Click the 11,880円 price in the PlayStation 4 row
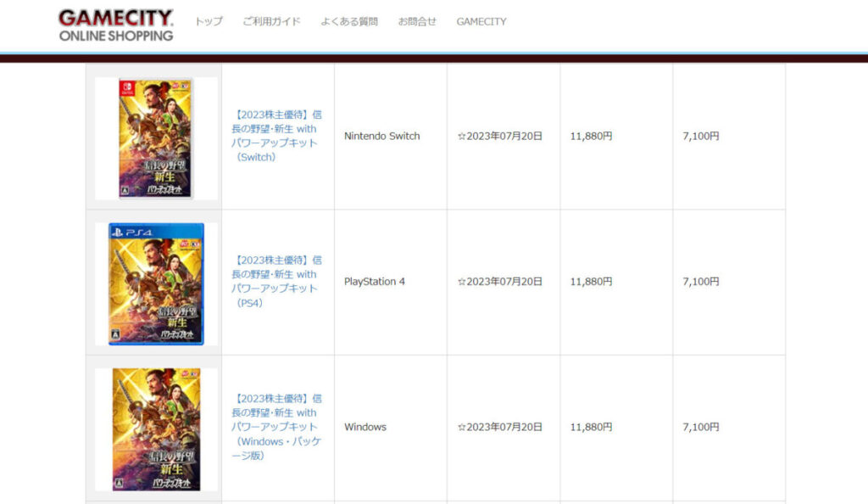Screen dimensions: 868x504 [x=591, y=282]
